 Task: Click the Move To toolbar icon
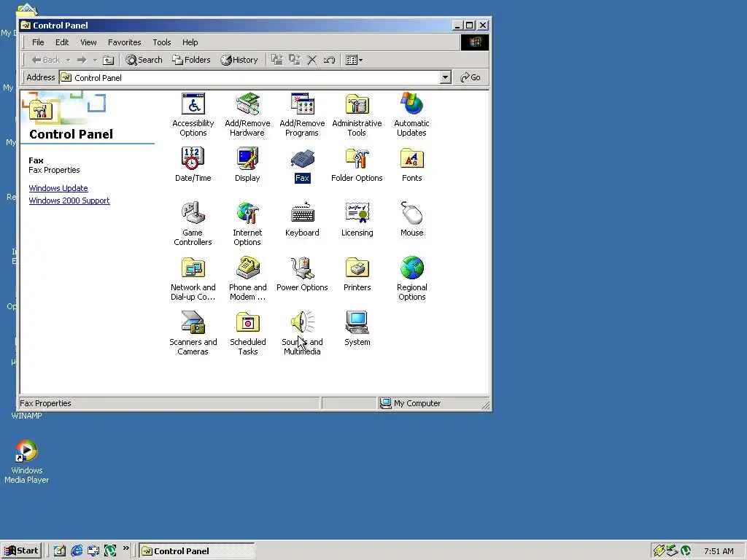[x=276, y=60]
